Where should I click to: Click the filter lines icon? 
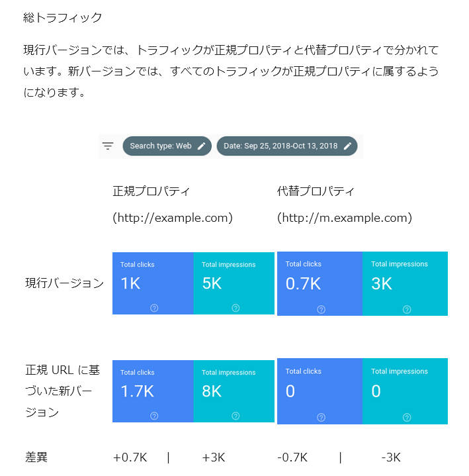[x=108, y=146]
